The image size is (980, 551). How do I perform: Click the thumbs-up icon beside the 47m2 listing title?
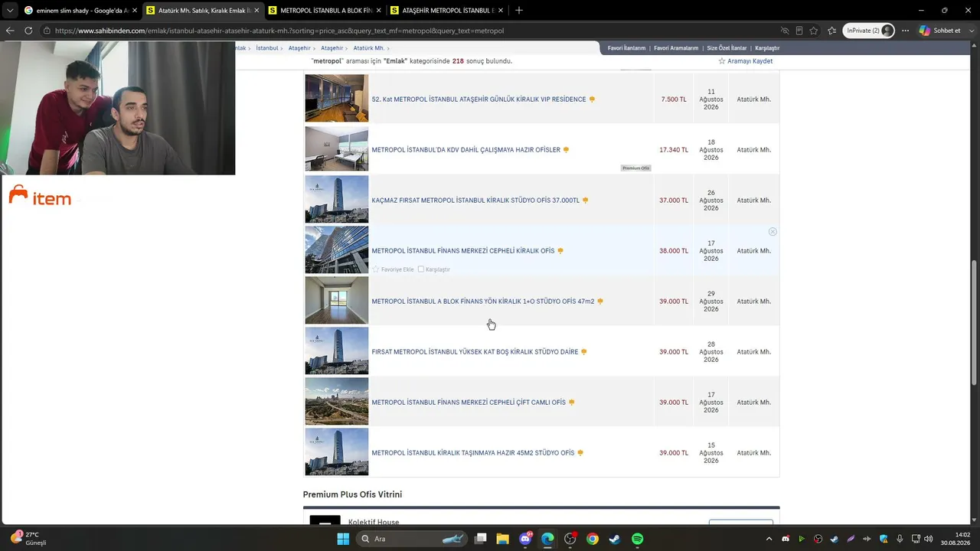click(600, 302)
